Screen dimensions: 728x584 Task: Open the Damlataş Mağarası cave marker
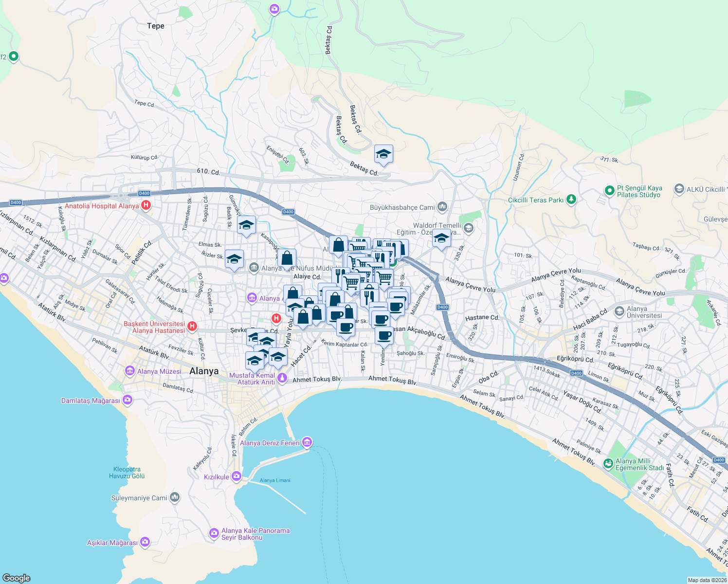[x=127, y=399]
